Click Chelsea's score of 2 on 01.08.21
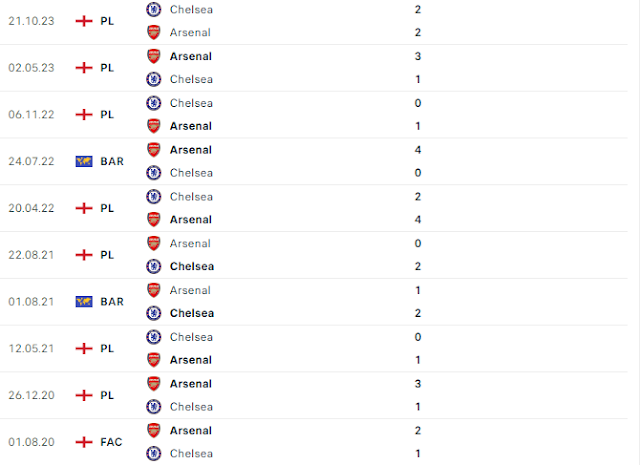 pyautogui.click(x=418, y=313)
